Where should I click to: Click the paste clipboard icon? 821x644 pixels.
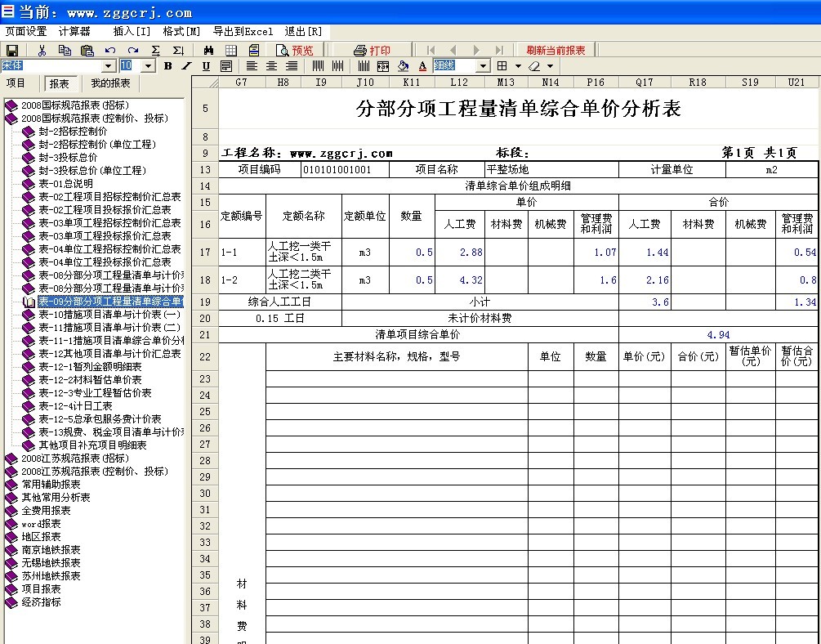[87, 51]
